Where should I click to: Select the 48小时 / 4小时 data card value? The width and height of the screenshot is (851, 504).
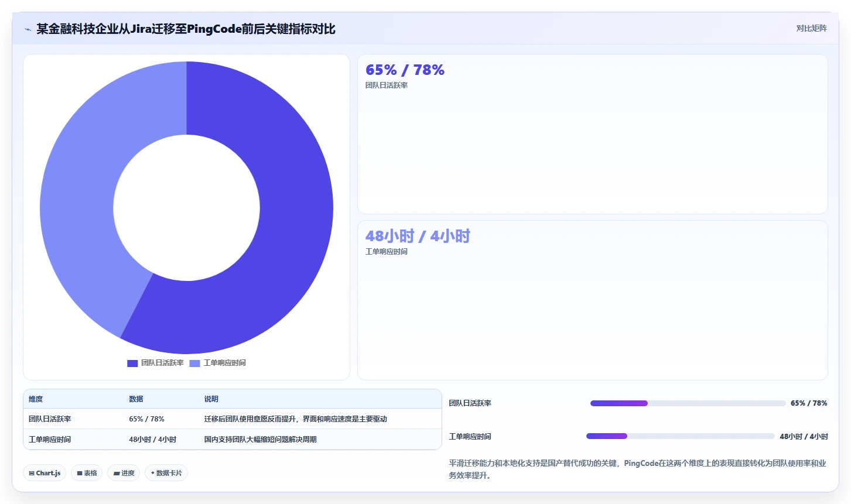click(x=418, y=236)
